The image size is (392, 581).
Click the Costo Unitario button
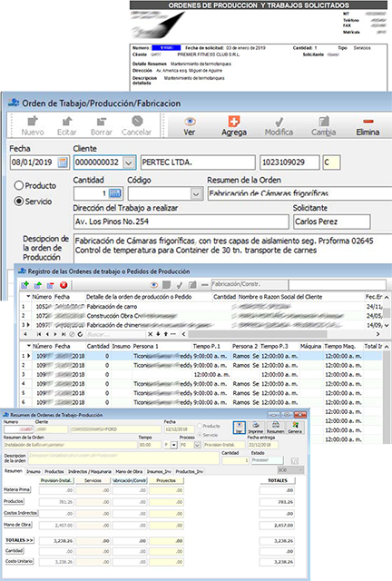(18, 561)
